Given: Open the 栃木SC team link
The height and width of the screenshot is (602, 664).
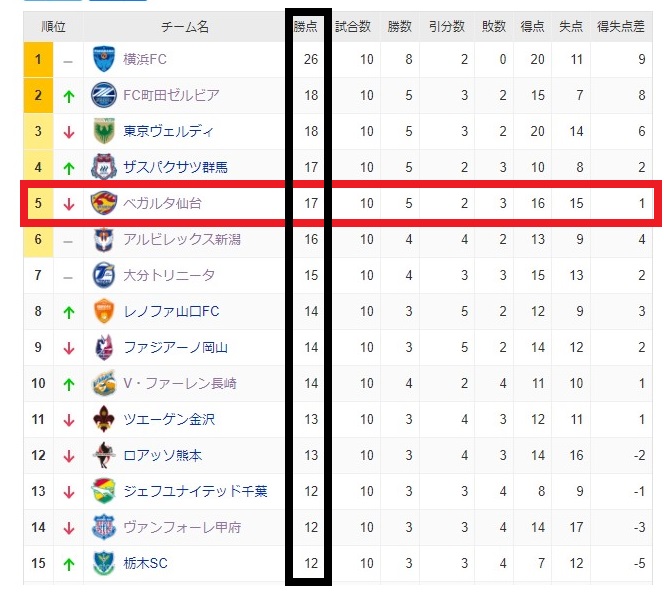Looking at the screenshot, I should point(145,564).
